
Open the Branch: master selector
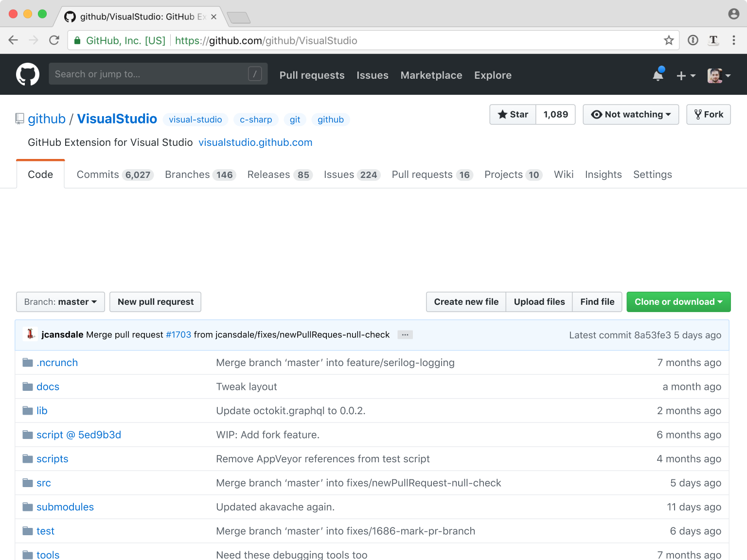(60, 302)
